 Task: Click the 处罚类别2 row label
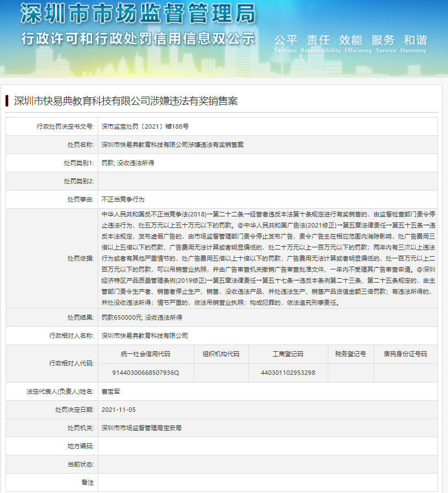click(x=79, y=181)
